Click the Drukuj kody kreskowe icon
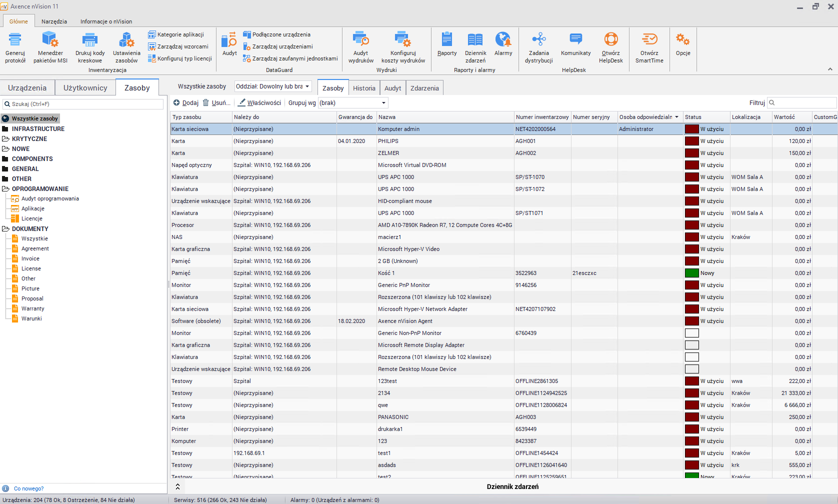Screen dimensions: 838x504 (x=90, y=40)
